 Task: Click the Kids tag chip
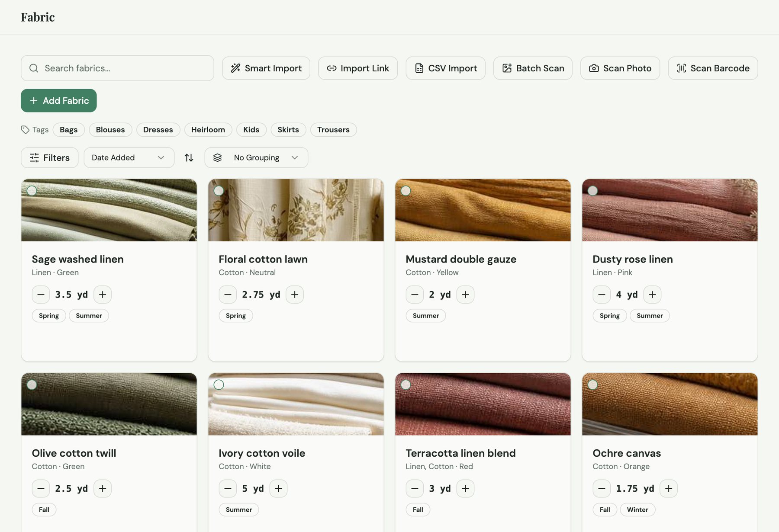pyautogui.click(x=251, y=130)
